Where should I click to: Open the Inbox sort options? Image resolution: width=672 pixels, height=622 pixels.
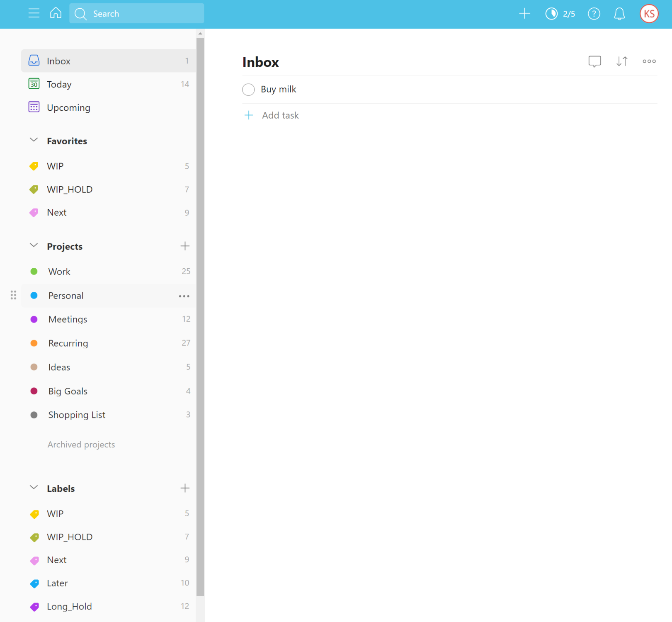[622, 61]
